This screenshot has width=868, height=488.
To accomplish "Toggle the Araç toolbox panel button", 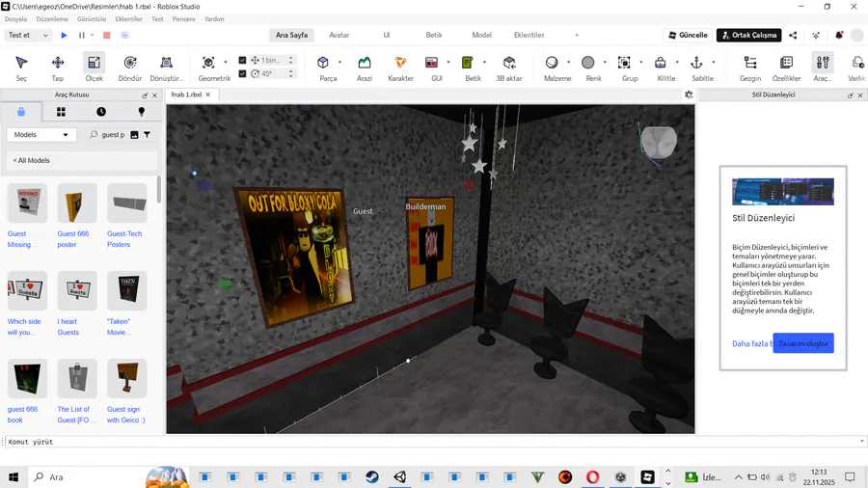I will coord(823,68).
